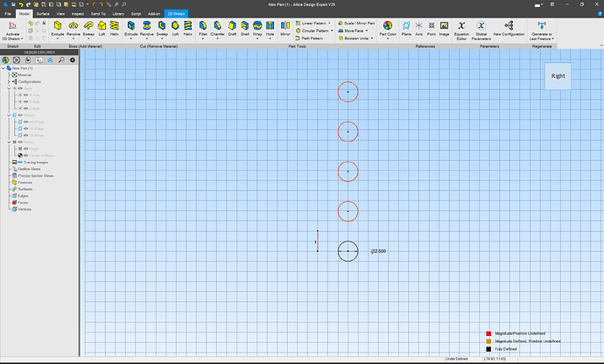Select the Boss Helix tool

click(x=115, y=29)
